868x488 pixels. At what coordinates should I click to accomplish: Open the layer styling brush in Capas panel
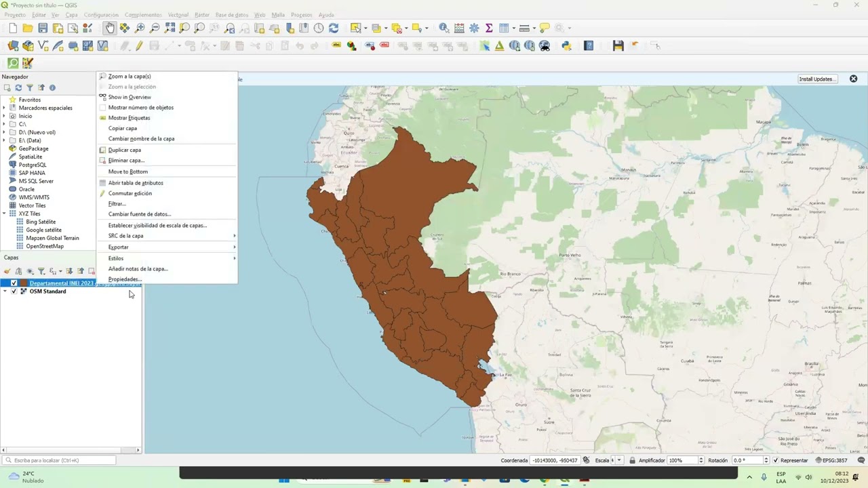pos(7,271)
